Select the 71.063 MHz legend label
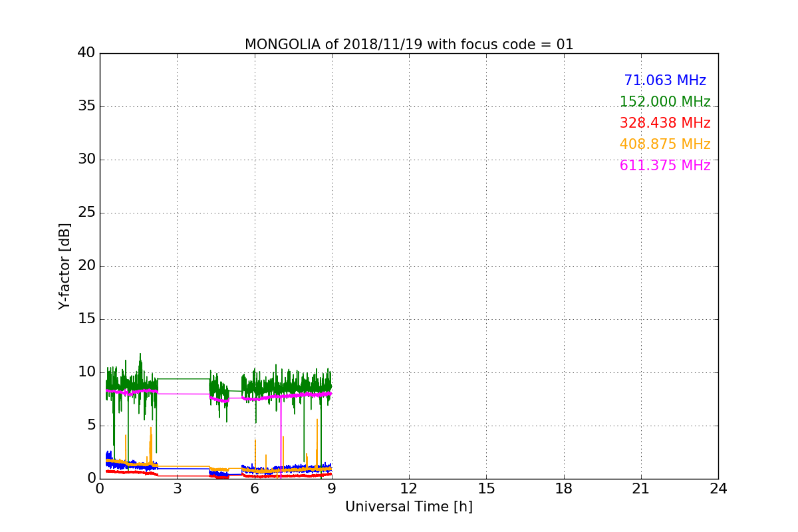This screenshot has height=532, width=798. click(665, 80)
